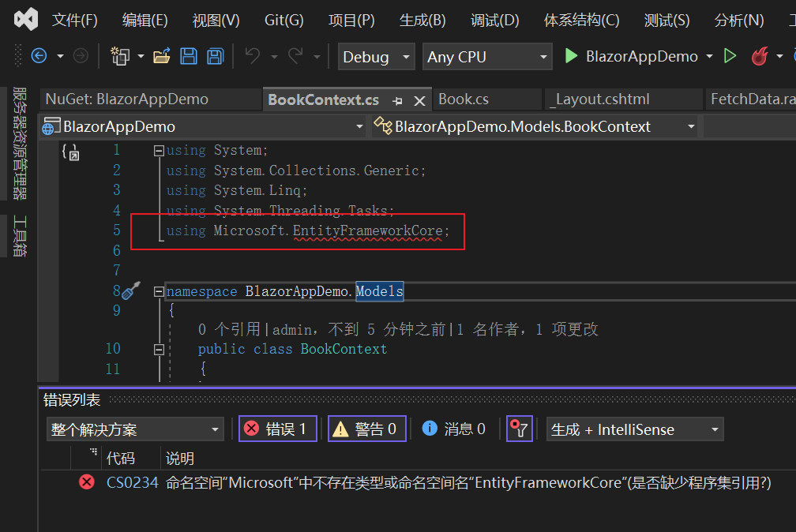
Task: Close the BookContext.cs tab
Action: tap(419, 101)
